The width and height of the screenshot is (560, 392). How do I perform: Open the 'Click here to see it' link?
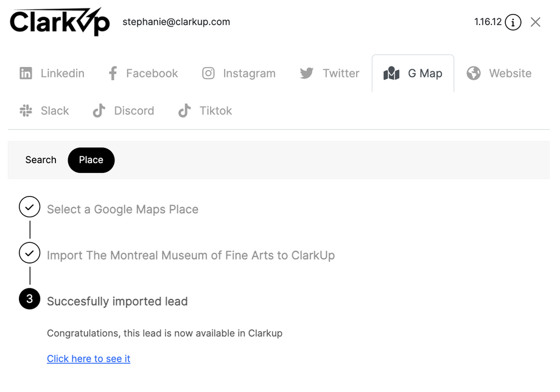pos(89,359)
